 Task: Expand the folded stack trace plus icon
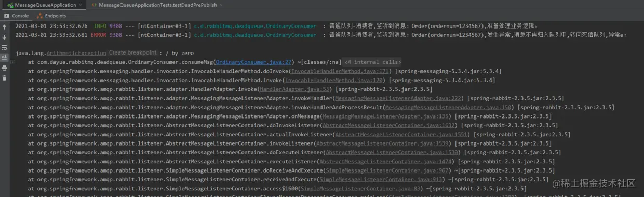12,62
